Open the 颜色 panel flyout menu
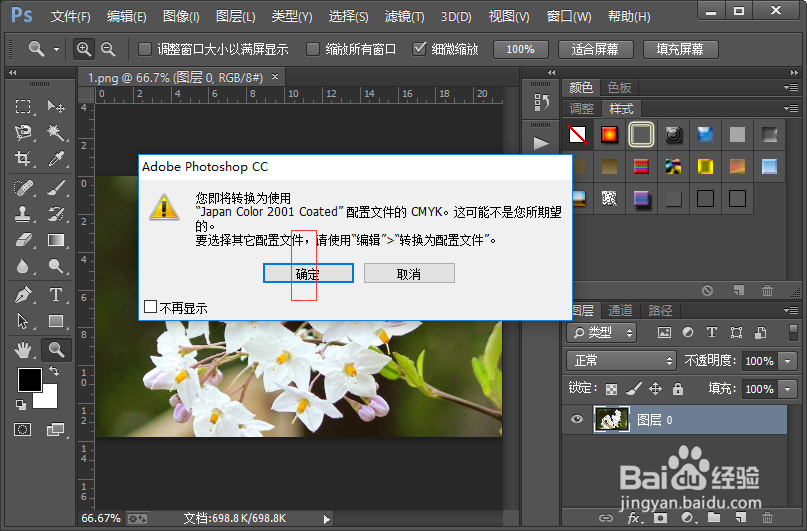 (791, 87)
